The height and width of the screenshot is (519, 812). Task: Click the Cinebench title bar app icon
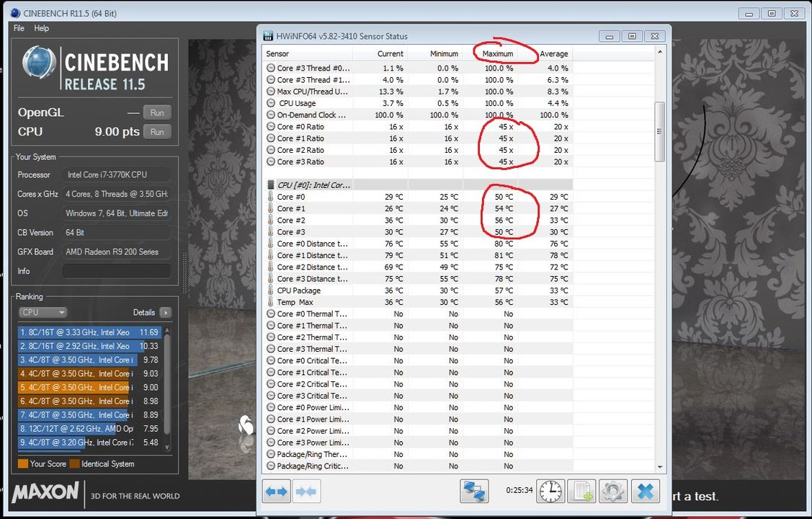click(x=15, y=13)
